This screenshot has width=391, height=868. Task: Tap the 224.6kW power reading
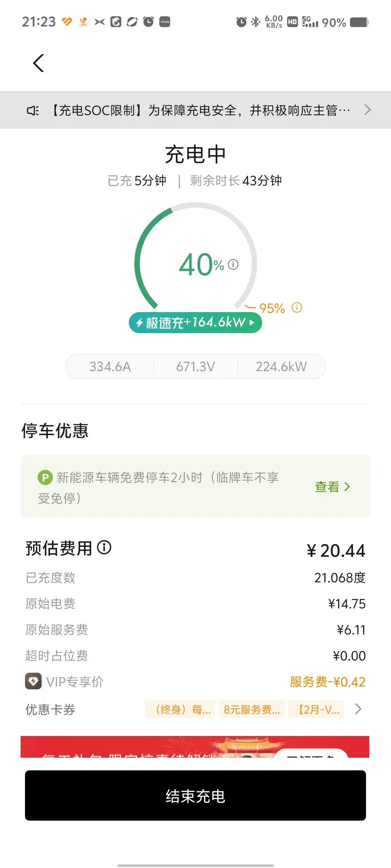[281, 367]
